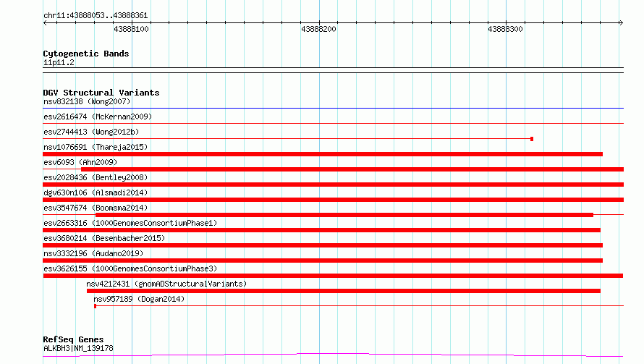Click the magenta ALKBH3 gene line
644x364 pixels.
tap(333, 355)
